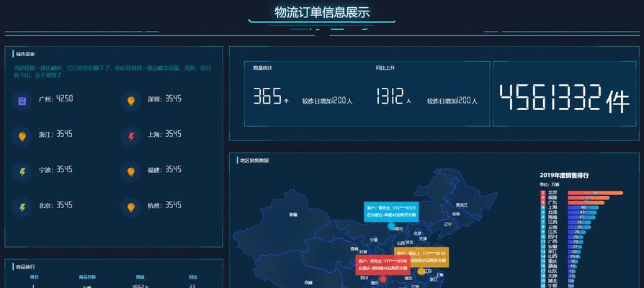Screen dimensions: 644x288
Task: Click the red lightning icon beside 上海
Action: [131, 136]
